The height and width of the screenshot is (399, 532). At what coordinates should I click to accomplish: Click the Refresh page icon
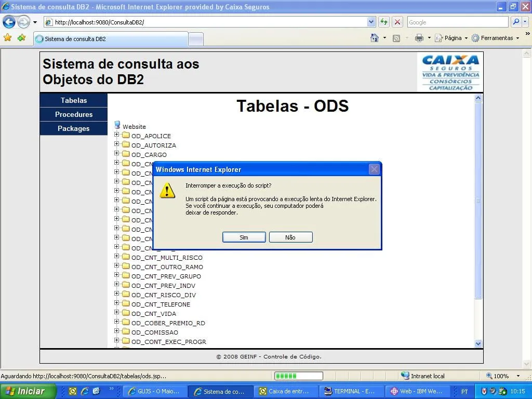[384, 22]
